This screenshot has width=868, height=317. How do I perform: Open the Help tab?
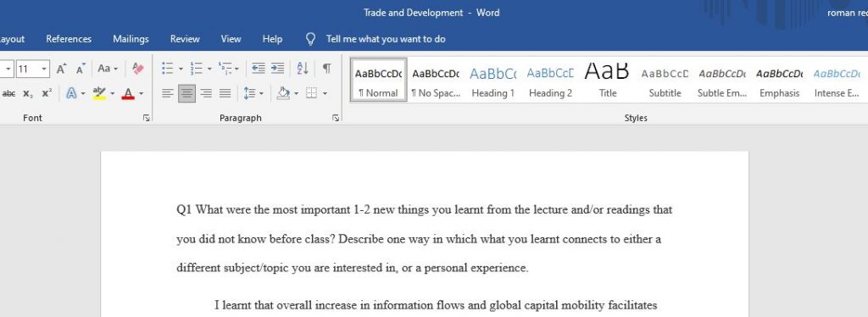272,39
